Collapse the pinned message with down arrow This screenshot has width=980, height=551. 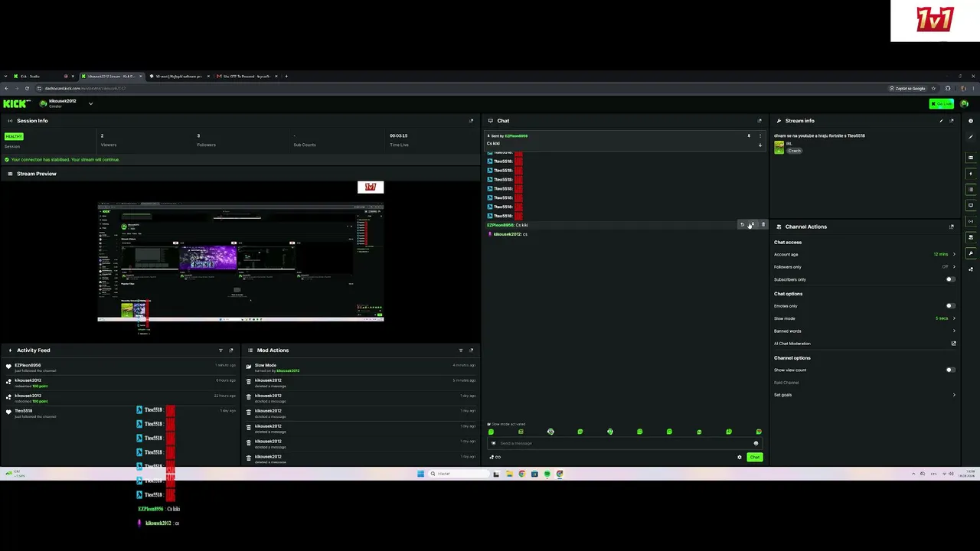click(760, 144)
